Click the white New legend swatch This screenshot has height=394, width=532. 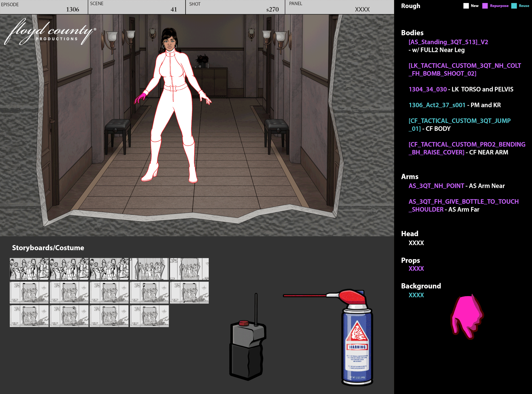(466, 6)
